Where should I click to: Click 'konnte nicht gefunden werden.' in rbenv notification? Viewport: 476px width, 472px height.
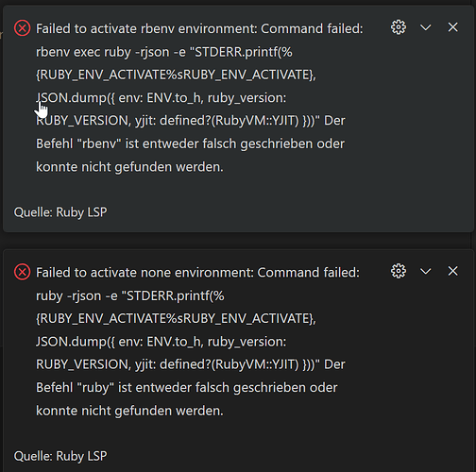[x=129, y=167]
